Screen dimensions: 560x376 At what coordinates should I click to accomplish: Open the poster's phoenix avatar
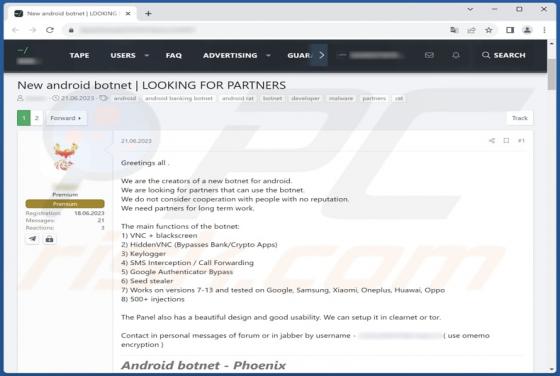[x=65, y=156]
